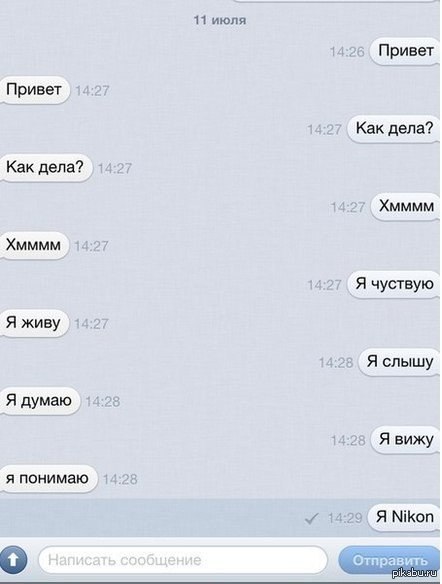Tap the outgoing 'Как дела?' bubble
Viewport: 442px width, 584px height.
(394, 128)
